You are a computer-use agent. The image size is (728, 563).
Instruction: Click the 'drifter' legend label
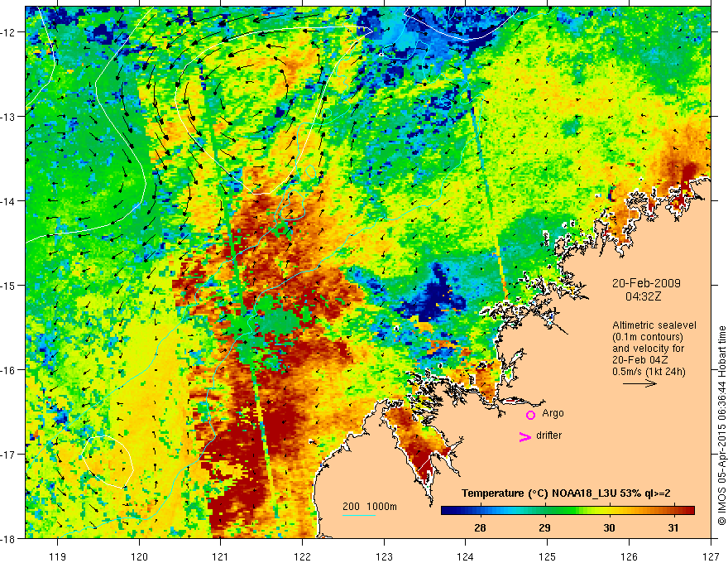548,435
